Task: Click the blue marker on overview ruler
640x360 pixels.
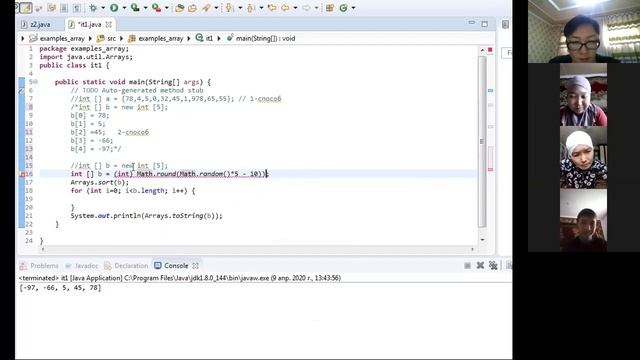Action: (490, 90)
